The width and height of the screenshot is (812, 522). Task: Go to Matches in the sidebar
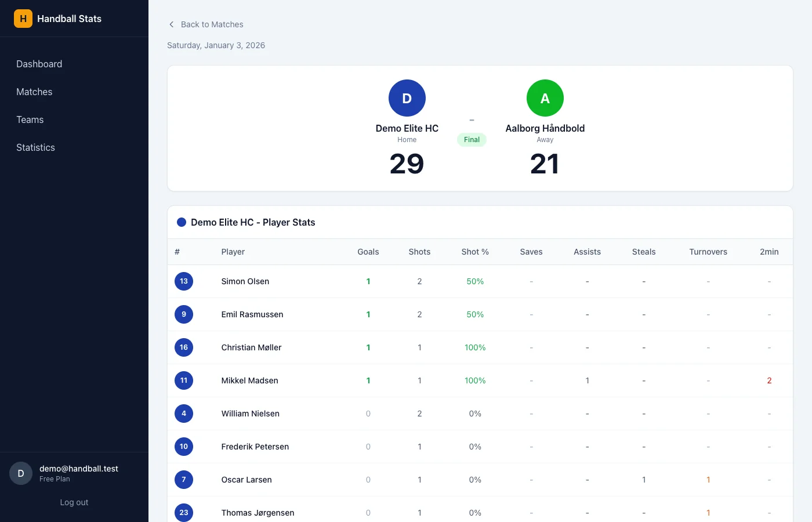[34, 92]
